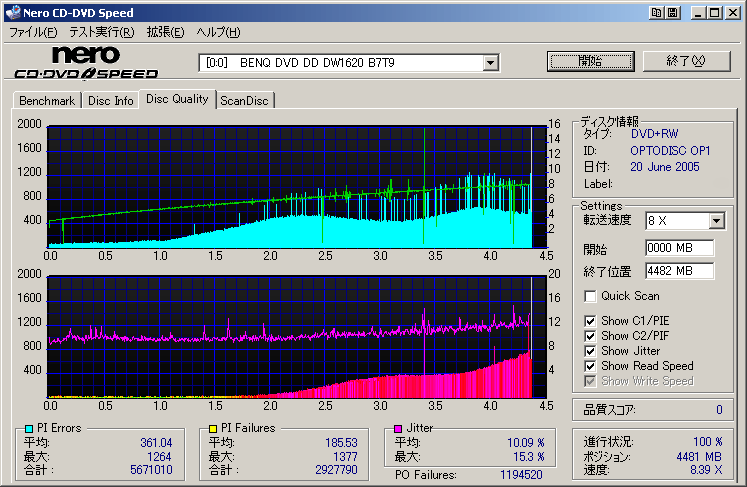Open the 拡張(E) menu
747x487 pixels.
(165, 32)
